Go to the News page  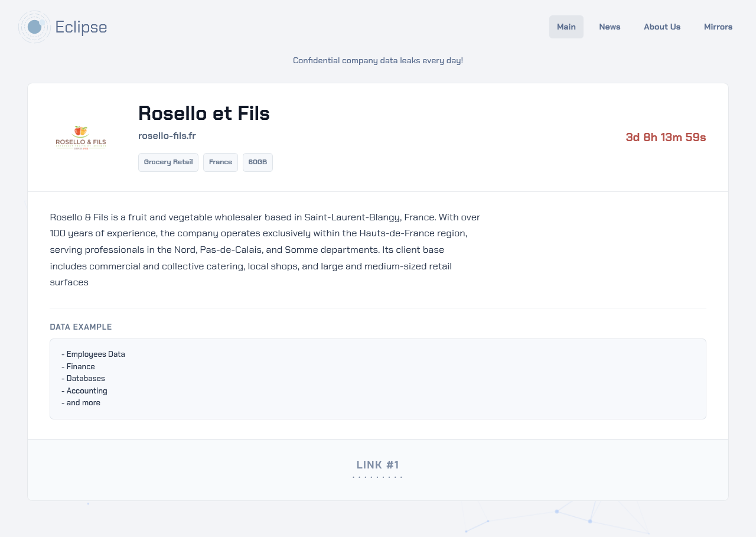pos(610,27)
